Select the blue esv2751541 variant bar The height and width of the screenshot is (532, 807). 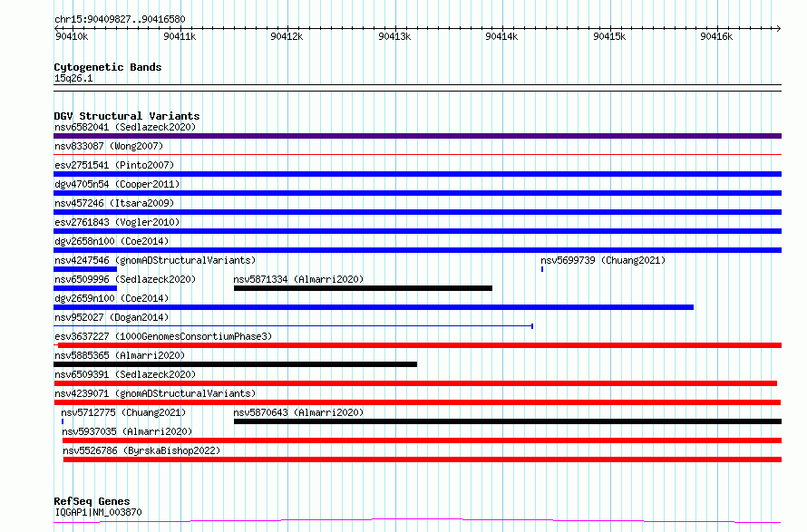pos(417,174)
